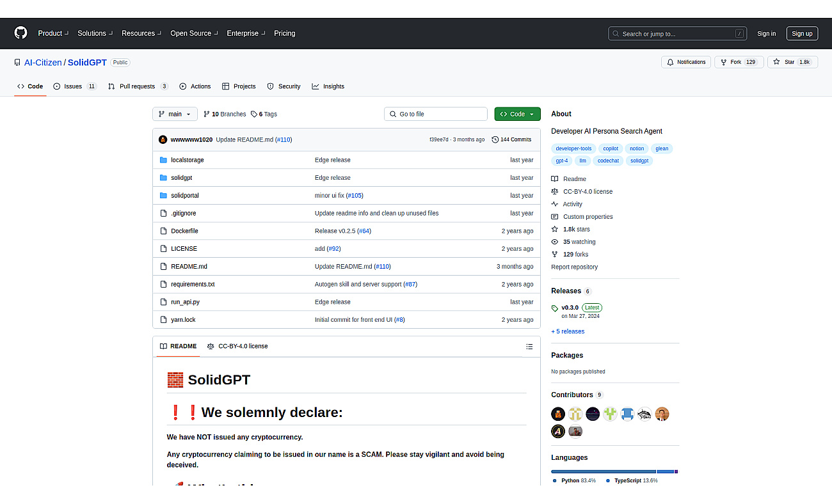Viewport: 832px width, 504px height.
Task: Click the Go to file input
Action: point(436,114)
